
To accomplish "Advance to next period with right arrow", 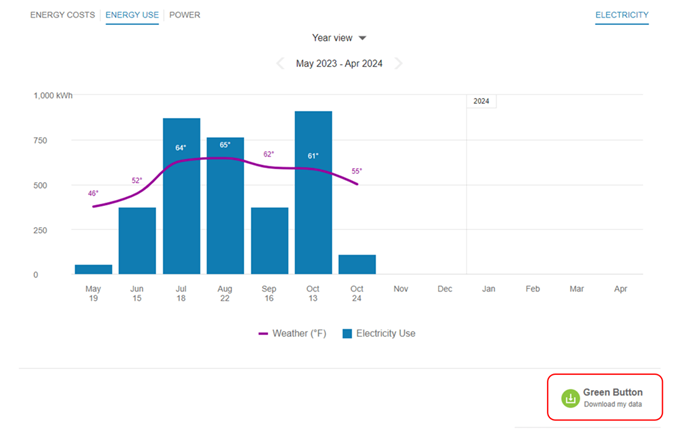I will point(399,63).
